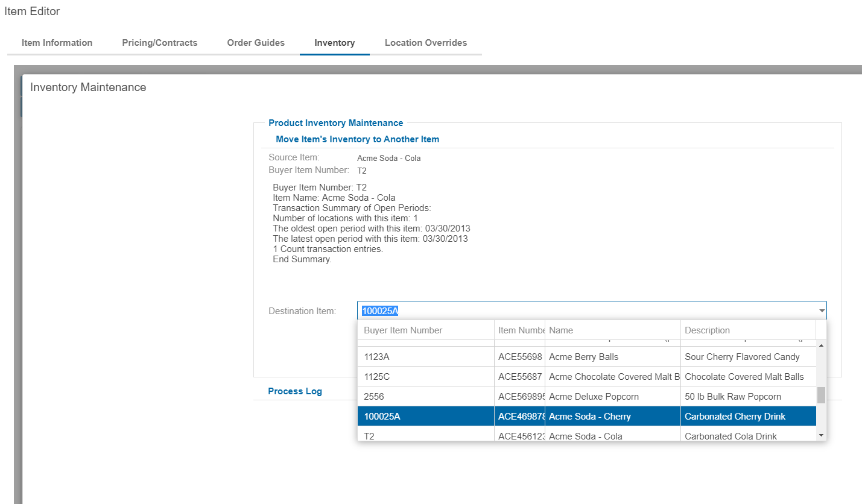Select the Acme Berry Balls row

[x=583, y=357]
